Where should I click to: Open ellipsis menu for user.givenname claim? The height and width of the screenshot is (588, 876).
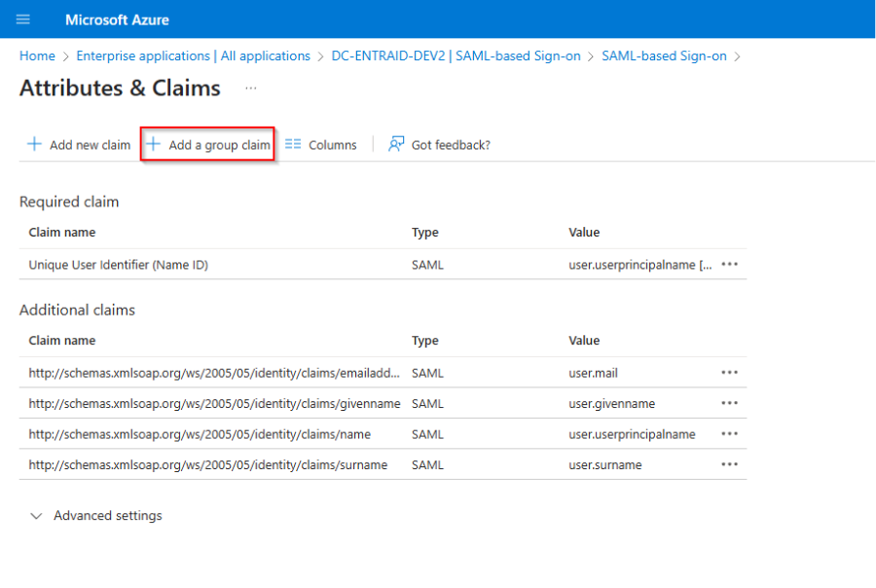(729, 403)
